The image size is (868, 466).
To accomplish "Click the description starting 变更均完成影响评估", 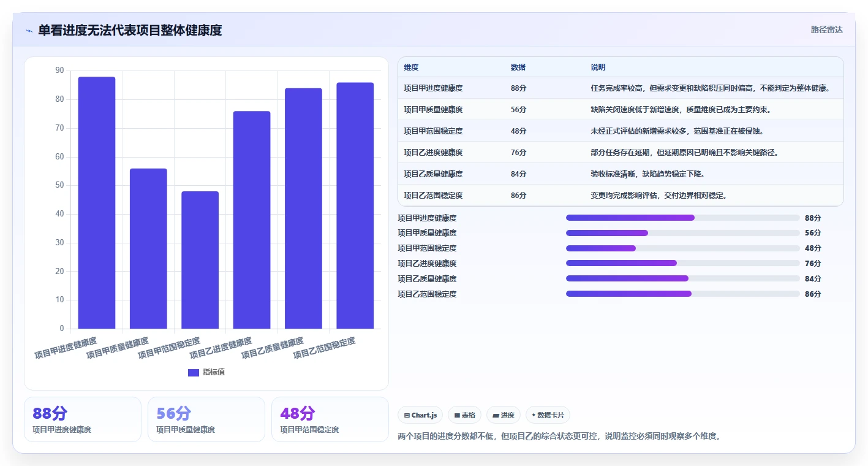I will coord(659,196).
